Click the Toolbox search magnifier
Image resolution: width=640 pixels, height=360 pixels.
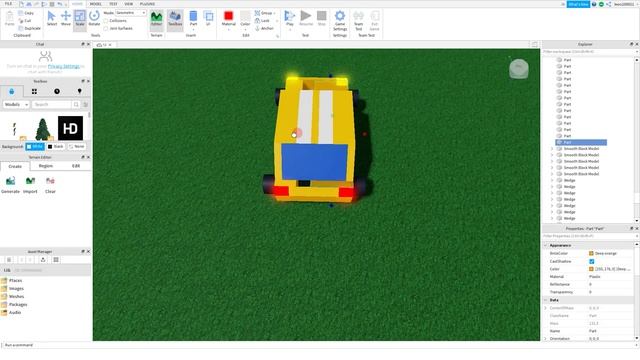76,104
